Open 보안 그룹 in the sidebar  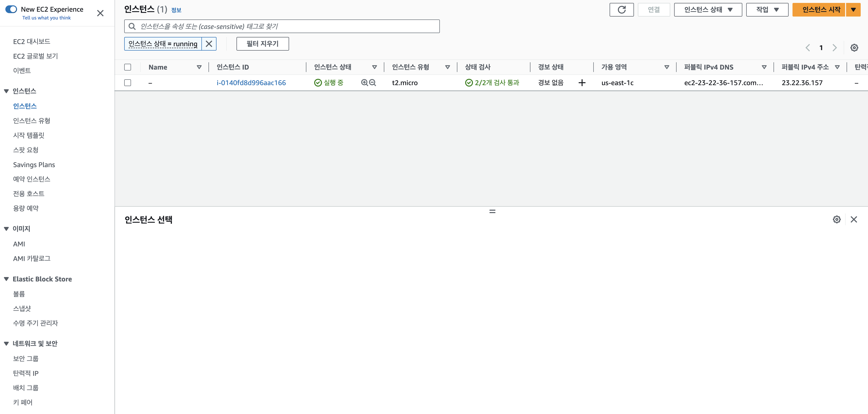click(26, 359)
